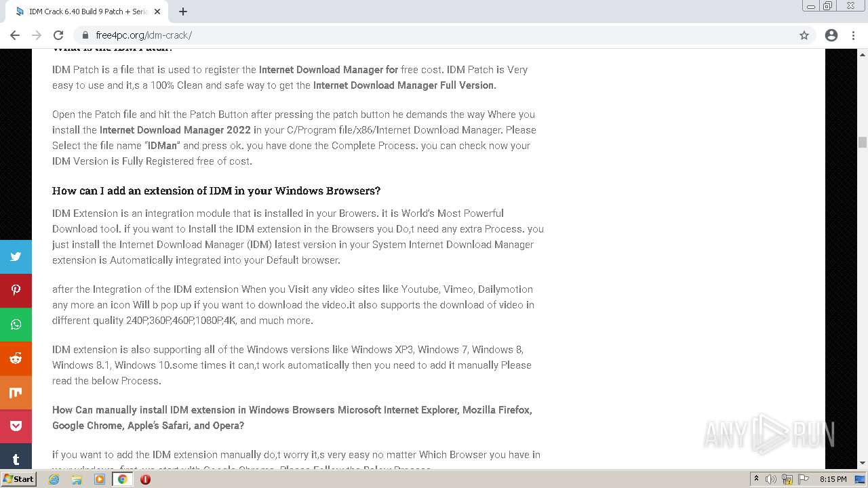The height and width of the screenshot is (488, 868).
Task: Select the IDM Crack 6.40 tab
Action: coord(87,12)
